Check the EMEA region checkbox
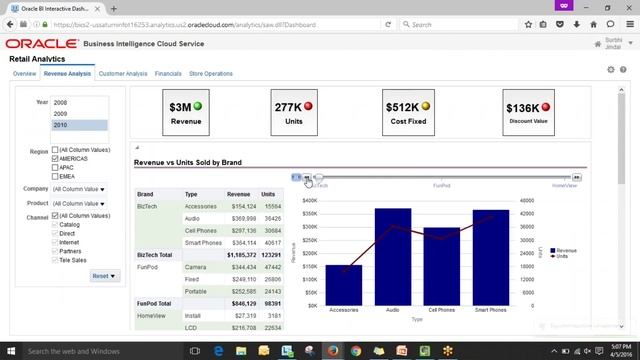The image size is (640, 360). tap(55, 176)
